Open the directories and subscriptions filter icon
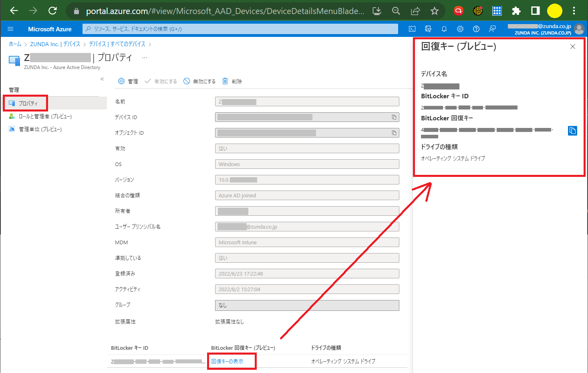Screen dimensions: 588x373 pos(428,29)
